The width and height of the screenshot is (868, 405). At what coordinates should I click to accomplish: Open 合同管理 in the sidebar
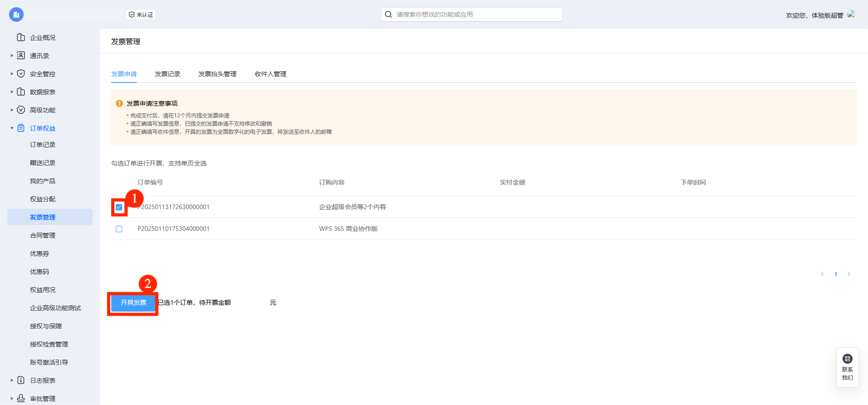click(x=43, y=235)
